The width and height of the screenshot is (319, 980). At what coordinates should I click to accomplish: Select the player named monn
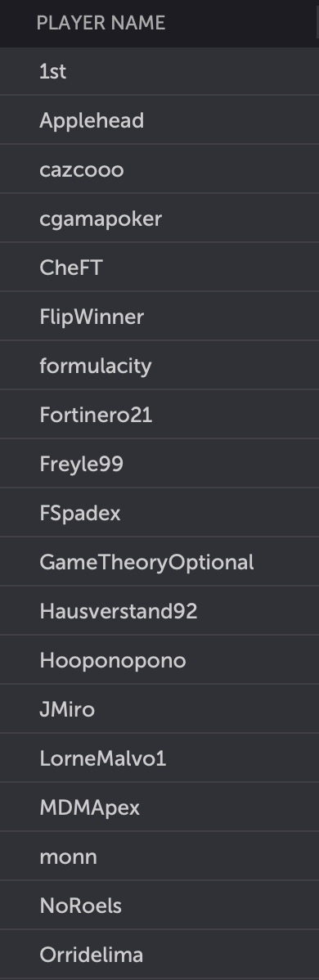159,856
